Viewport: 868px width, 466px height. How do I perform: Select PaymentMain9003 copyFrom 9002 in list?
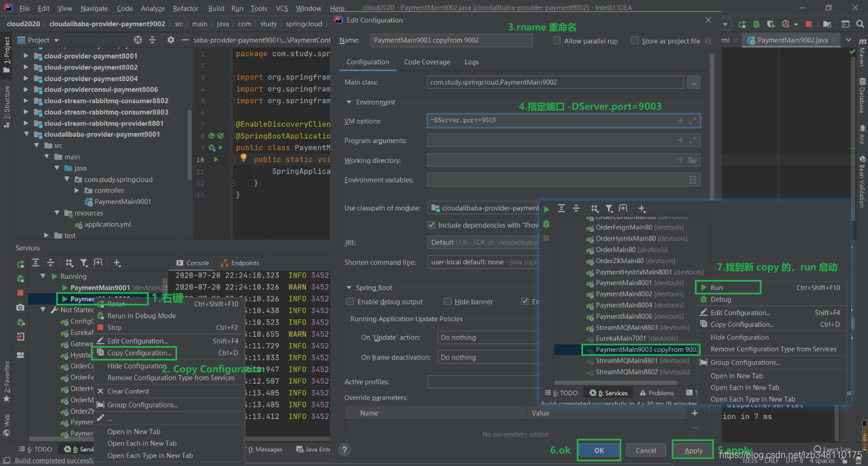click(x=646, y=349)
